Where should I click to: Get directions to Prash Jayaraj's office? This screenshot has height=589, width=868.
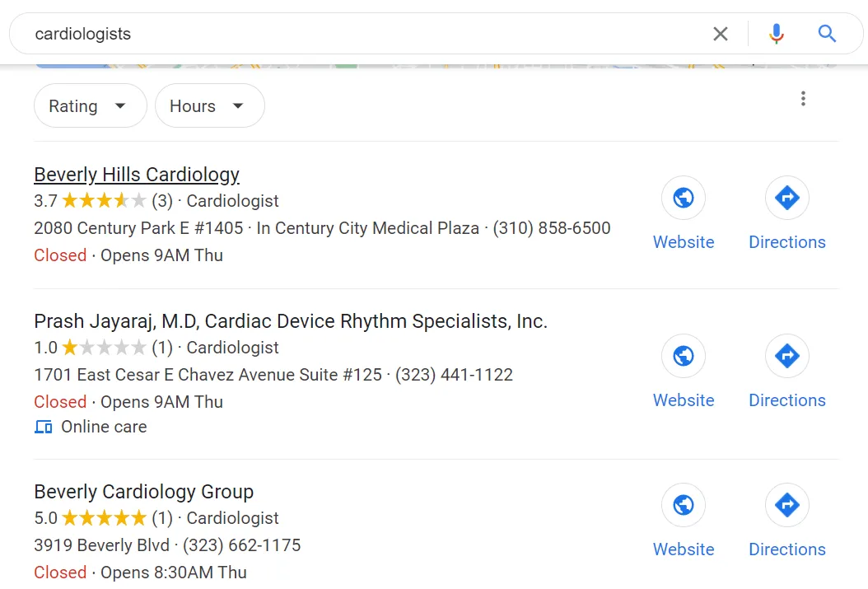tap(786, 356)
